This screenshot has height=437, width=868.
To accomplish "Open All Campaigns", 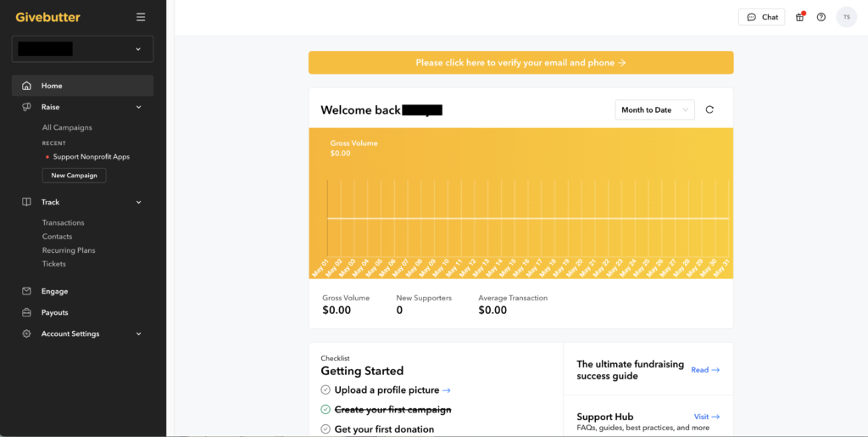I will [67, 127].
